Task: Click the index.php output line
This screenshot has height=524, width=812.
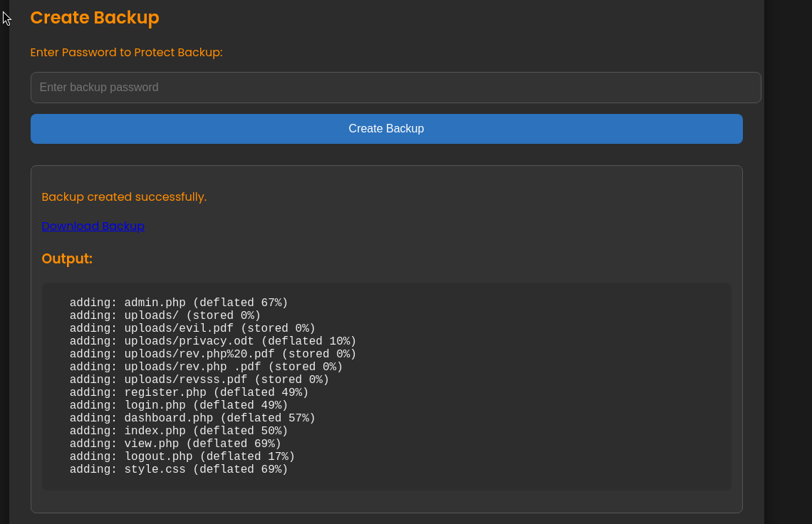Action: [178, 431]
